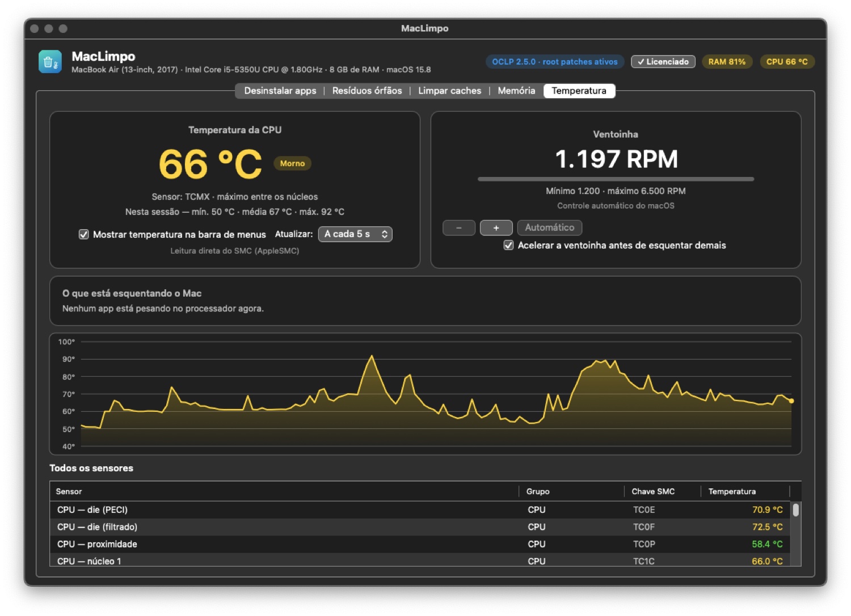
Task: Click the Morno status label
Action: pos(292,163)
